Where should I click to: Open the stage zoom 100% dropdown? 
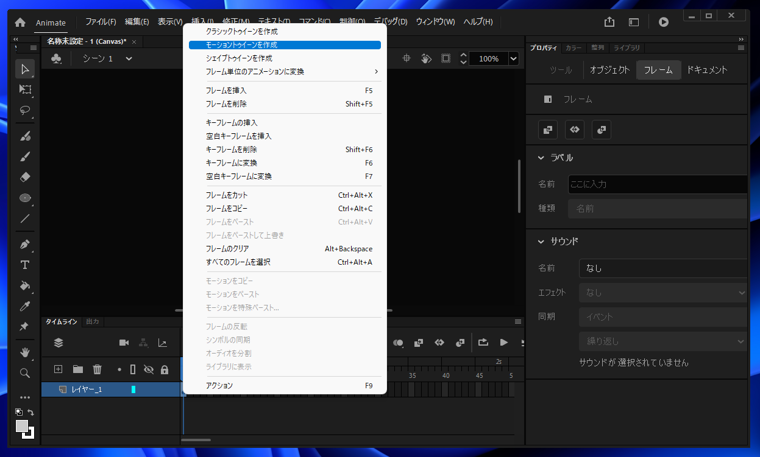(513, 59)
